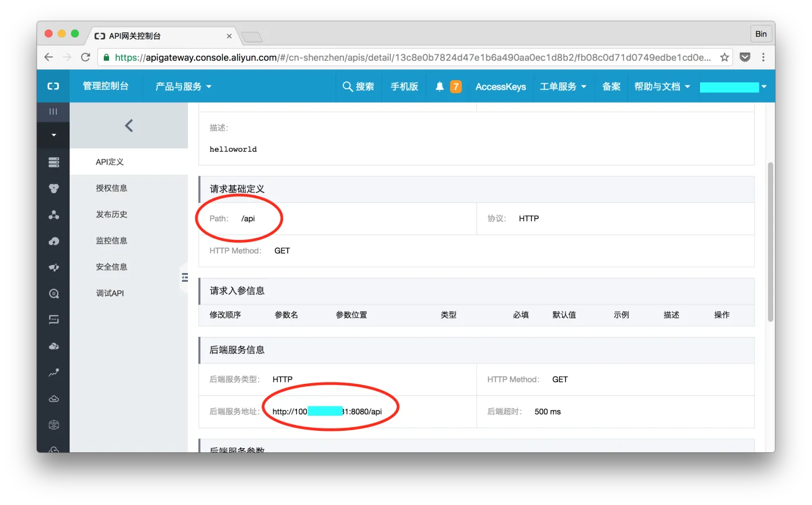Select the 安全信息 menu item

[x=129, y=267]
